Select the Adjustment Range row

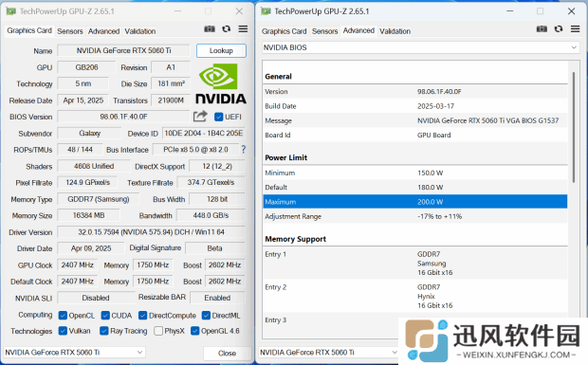coord(415,216)
